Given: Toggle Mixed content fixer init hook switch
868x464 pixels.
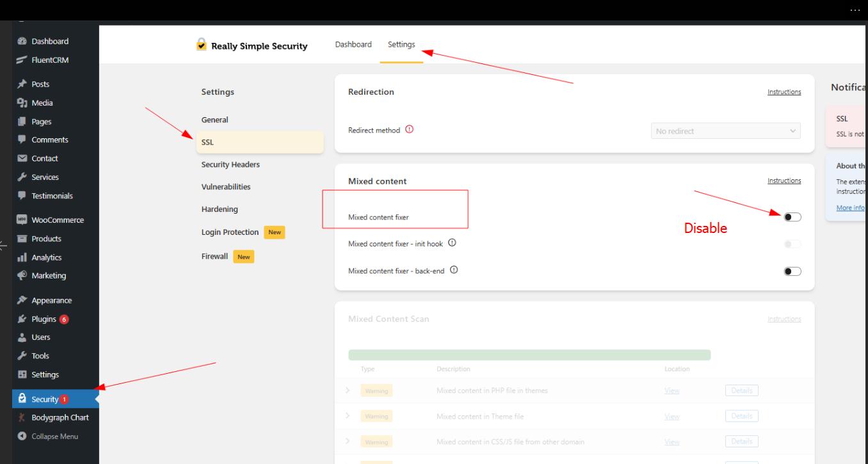Looking at the screenshot, I should (x=792, y=244).
